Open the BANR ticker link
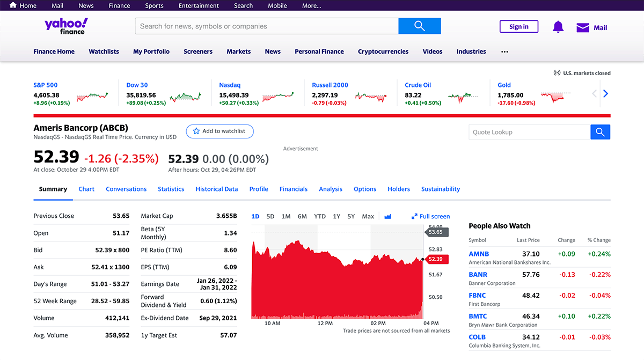The height and width of the screenshot is (360, 644). tap(478, 275)
